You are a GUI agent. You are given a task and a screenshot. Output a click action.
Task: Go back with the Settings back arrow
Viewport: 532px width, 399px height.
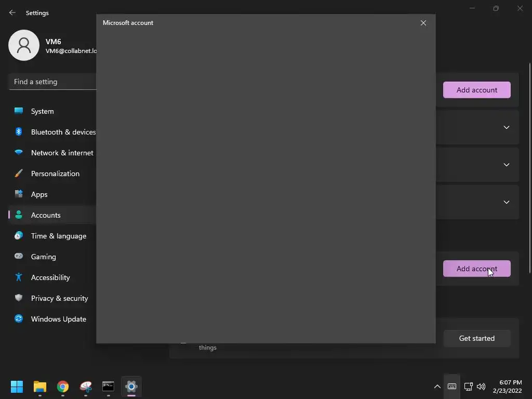[12, 12]
